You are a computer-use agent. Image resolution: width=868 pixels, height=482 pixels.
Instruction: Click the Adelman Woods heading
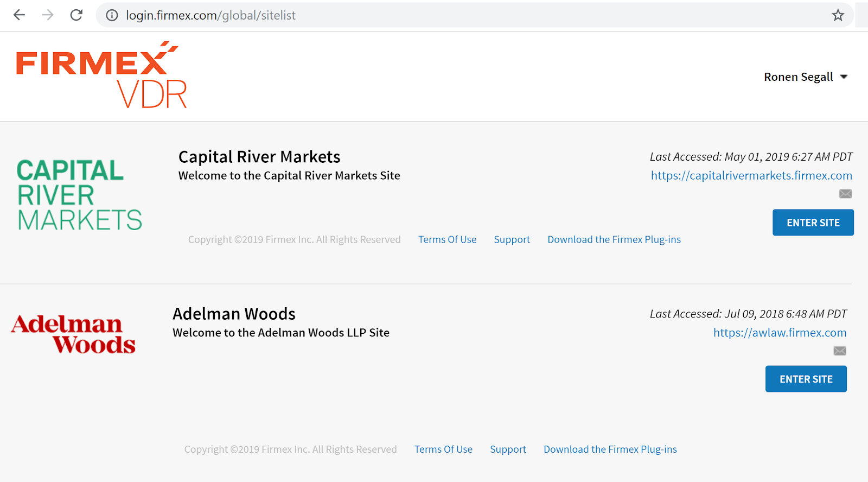click(234, 314)
